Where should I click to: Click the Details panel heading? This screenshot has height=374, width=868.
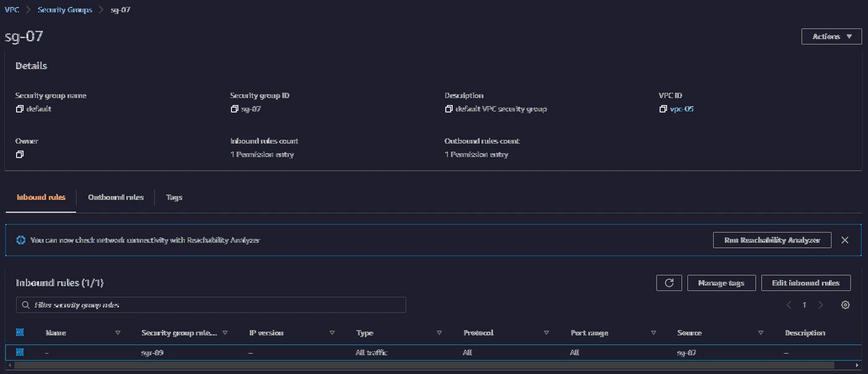click(x=31, y=66)
